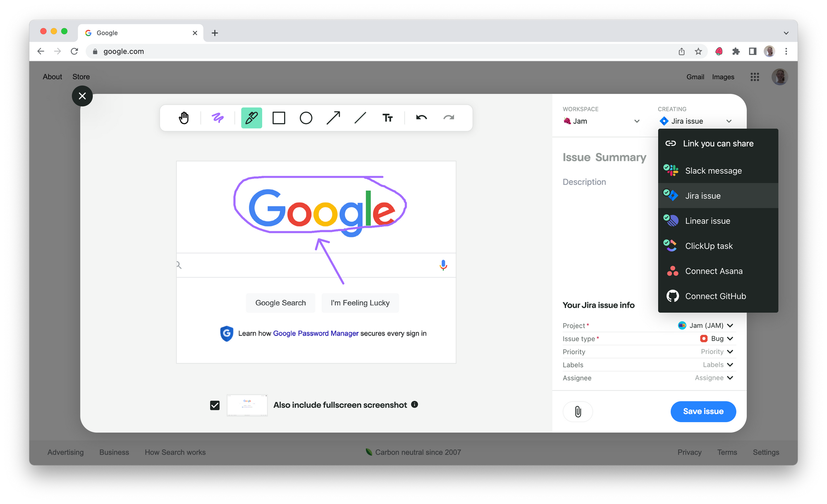
Task: Click the Save issue button
Action: tap(703, 411)
